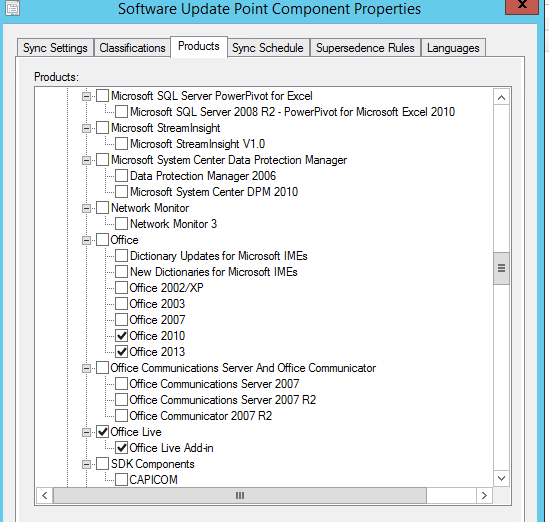Check Microsoft System Center Data Protection Manager

click(102, 160)
